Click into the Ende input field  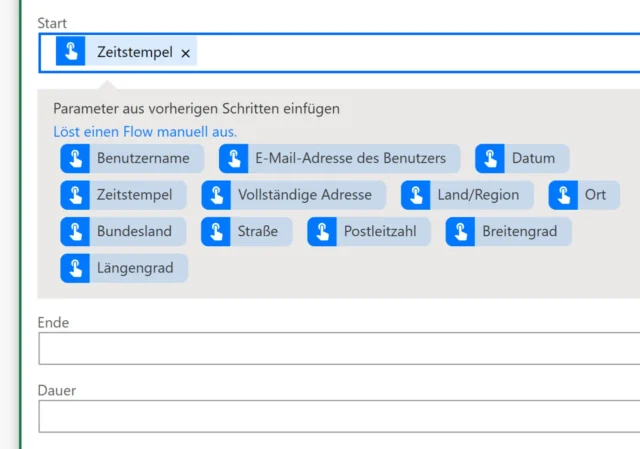click(340, 349)
